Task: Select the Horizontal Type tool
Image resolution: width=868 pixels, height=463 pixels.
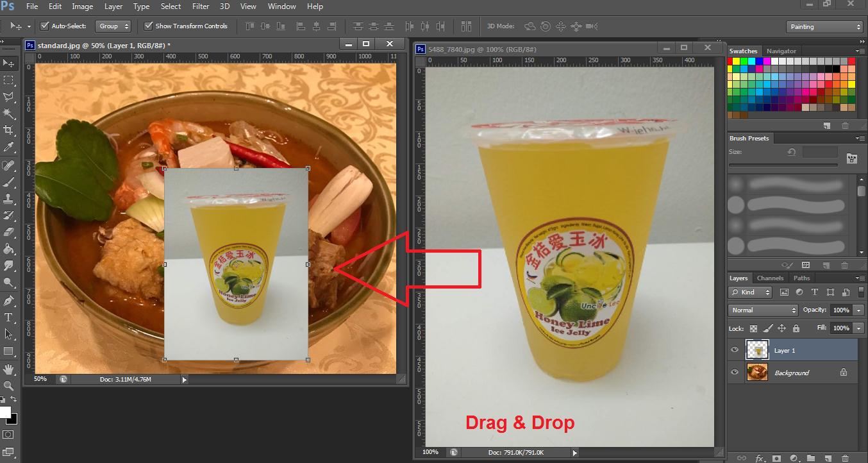Action: pyautogui.click(x=9, y=317)
